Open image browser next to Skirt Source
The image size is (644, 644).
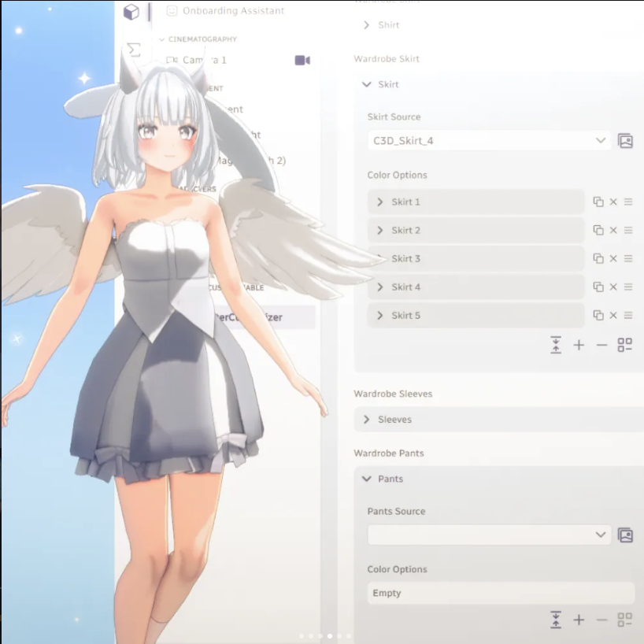[625, 141]
